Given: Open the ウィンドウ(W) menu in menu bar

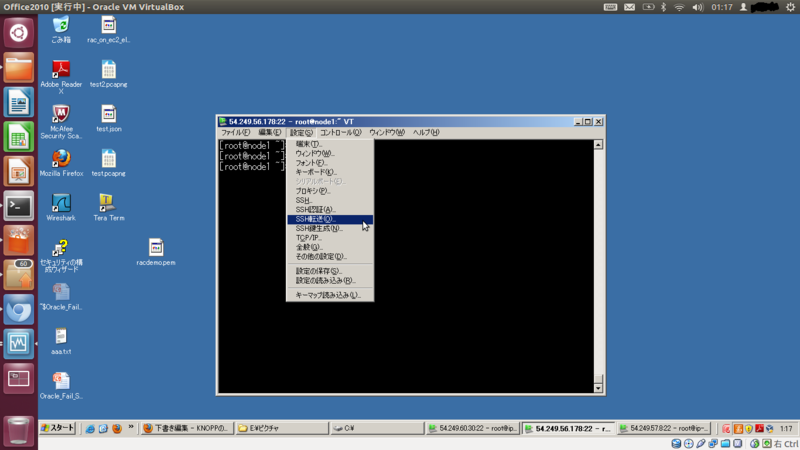Looking at the screenshot, I should click(x=387, y=133).
